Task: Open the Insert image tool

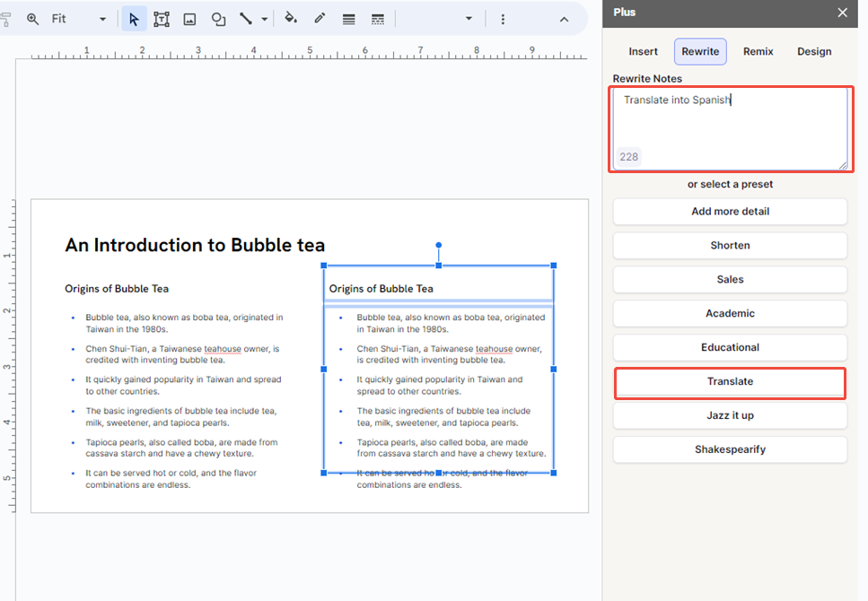Action: point(189,18)
